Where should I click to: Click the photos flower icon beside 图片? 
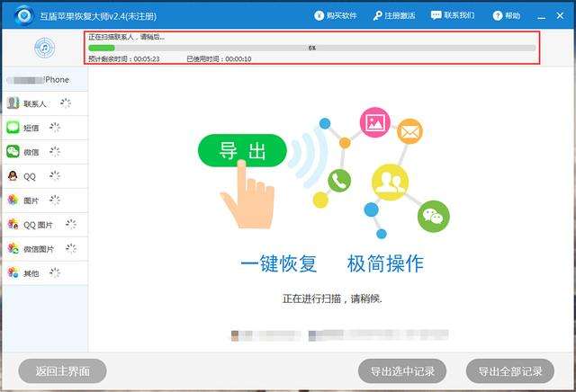point(13,200)
